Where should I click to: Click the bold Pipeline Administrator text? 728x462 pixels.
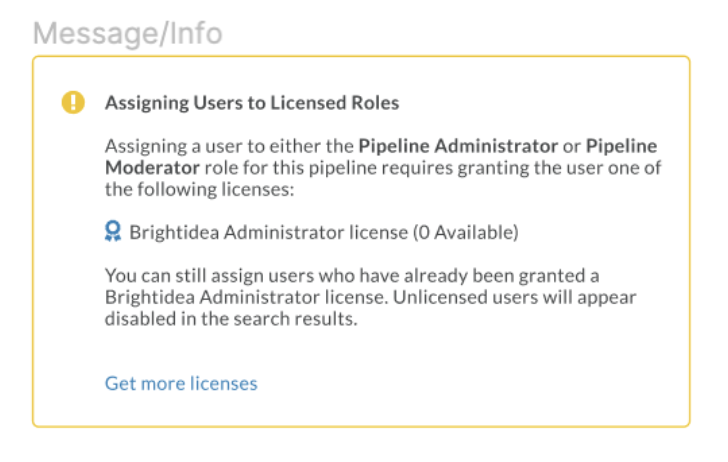click(458, 146)
